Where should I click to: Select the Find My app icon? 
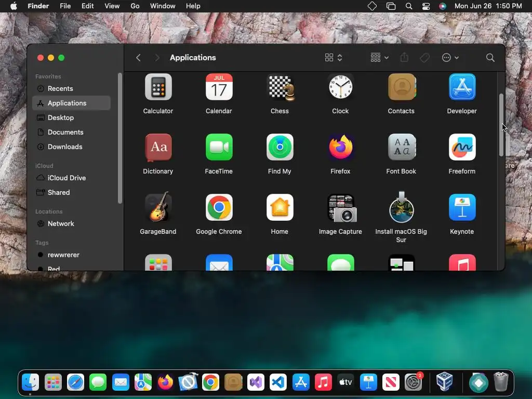point(280,147)
